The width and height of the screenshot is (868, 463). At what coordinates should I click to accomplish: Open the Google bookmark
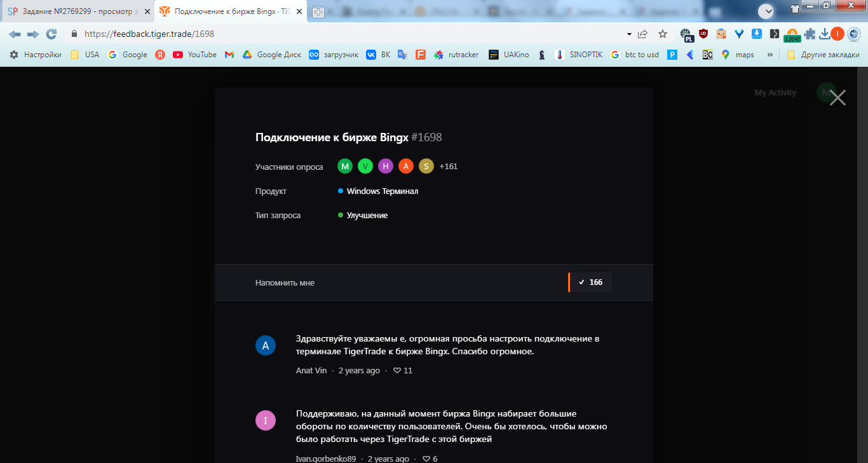click(128, 55)
